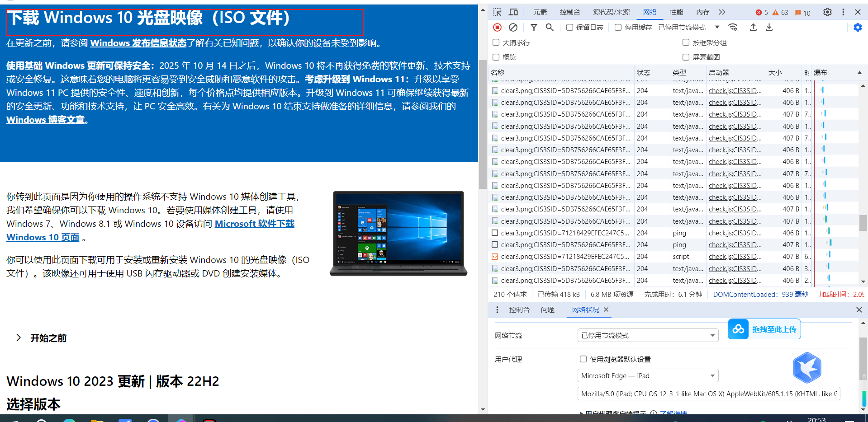The image size is (868, 422).
Task: Activate the inspect element picker icon
Action: (x=498, y=12)
